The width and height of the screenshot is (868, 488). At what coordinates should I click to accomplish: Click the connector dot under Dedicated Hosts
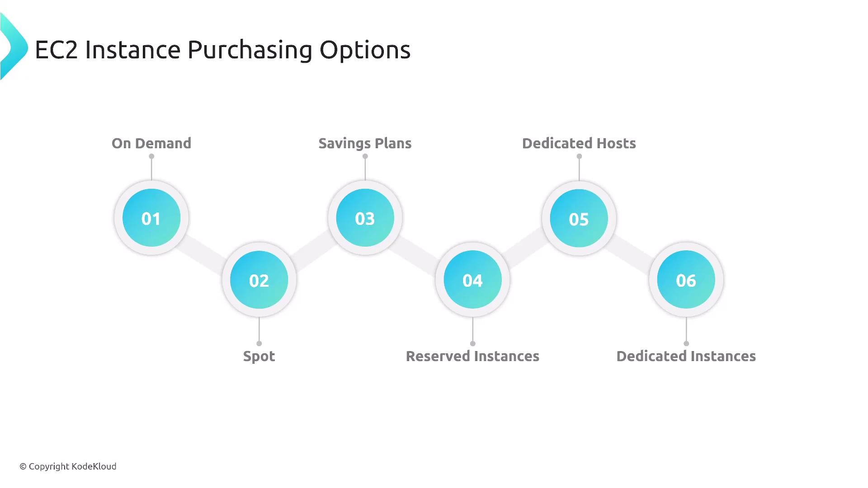(579, 156)
